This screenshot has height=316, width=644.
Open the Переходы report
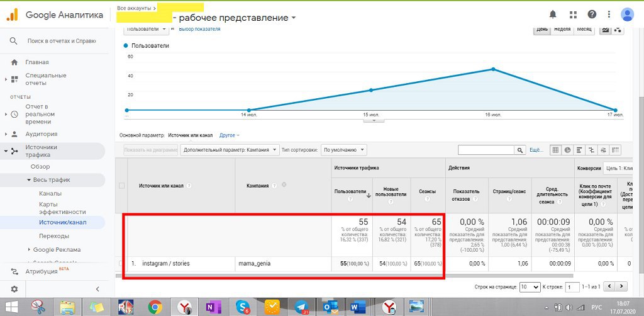54,236
